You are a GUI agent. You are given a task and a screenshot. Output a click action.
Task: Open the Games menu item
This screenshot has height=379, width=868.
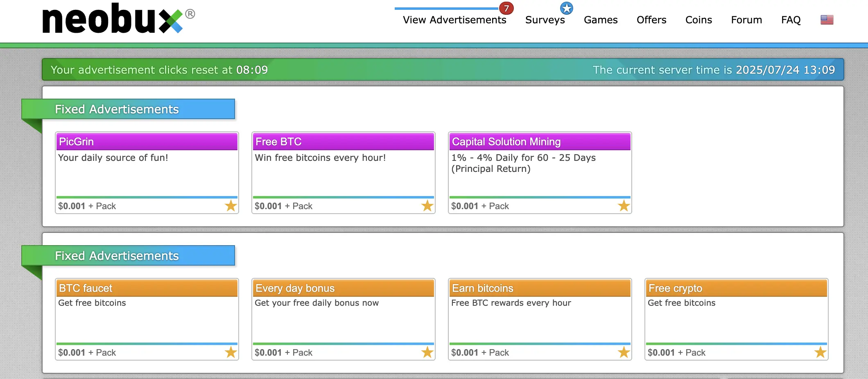[601, 20]
